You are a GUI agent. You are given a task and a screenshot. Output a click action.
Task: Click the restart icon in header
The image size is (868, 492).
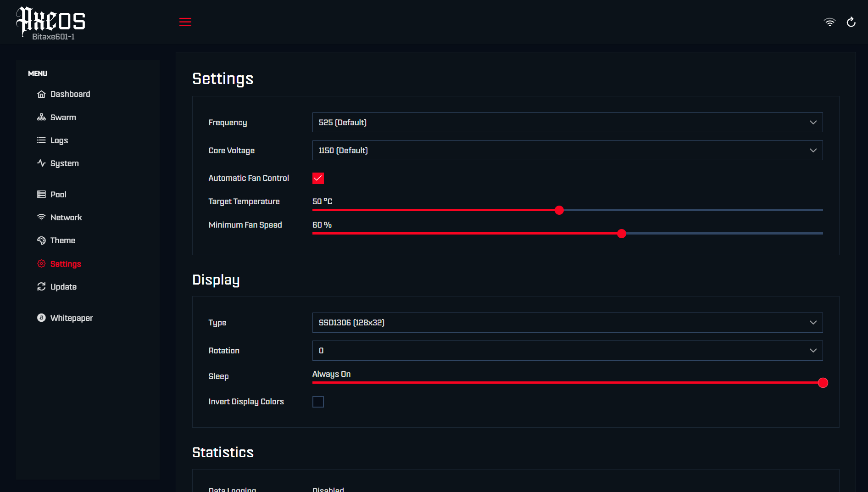pos(851,22)
